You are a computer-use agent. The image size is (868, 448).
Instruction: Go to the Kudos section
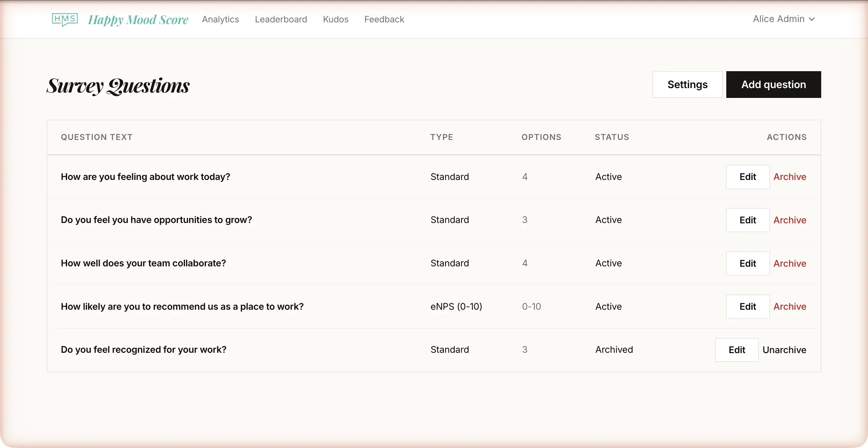pyautogui.click(x=335, y=19)
